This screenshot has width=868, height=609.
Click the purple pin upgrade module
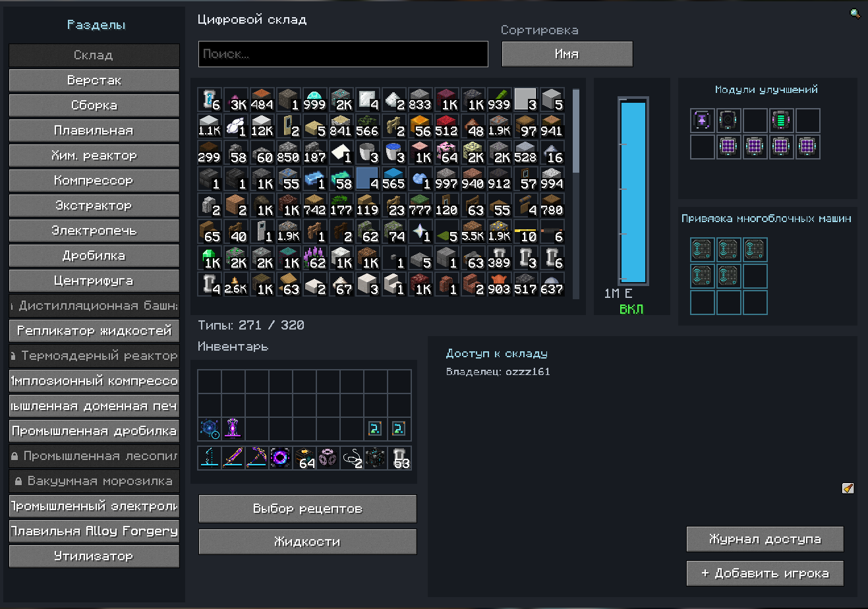tap(703, 121)
